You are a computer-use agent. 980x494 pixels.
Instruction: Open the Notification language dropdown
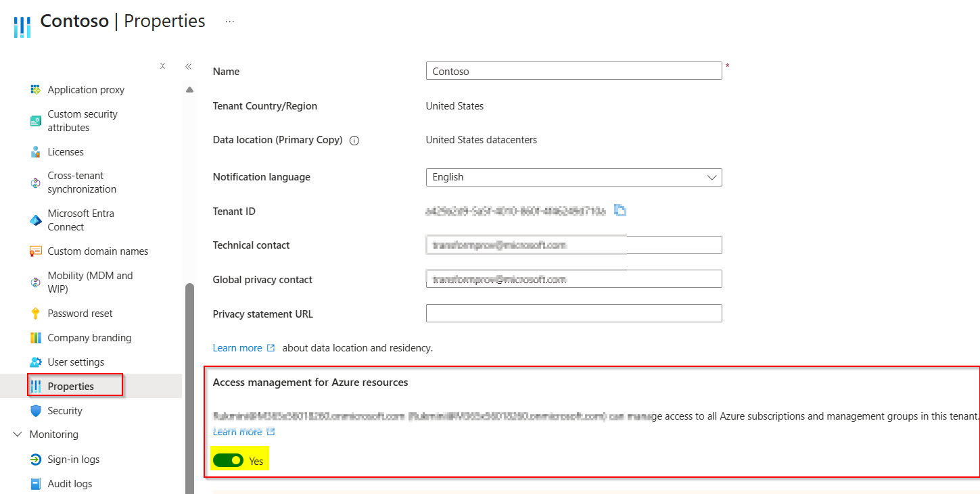tap(574, 177)
